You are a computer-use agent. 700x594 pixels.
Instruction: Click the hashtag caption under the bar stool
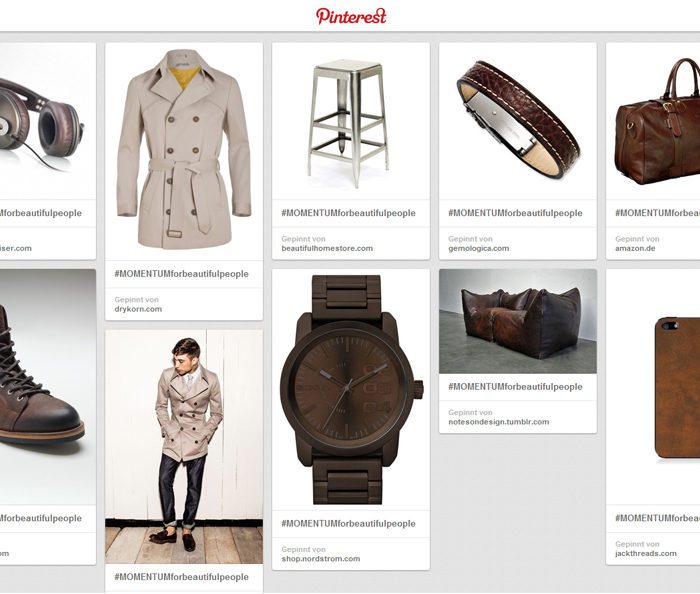tap(348, 213)
